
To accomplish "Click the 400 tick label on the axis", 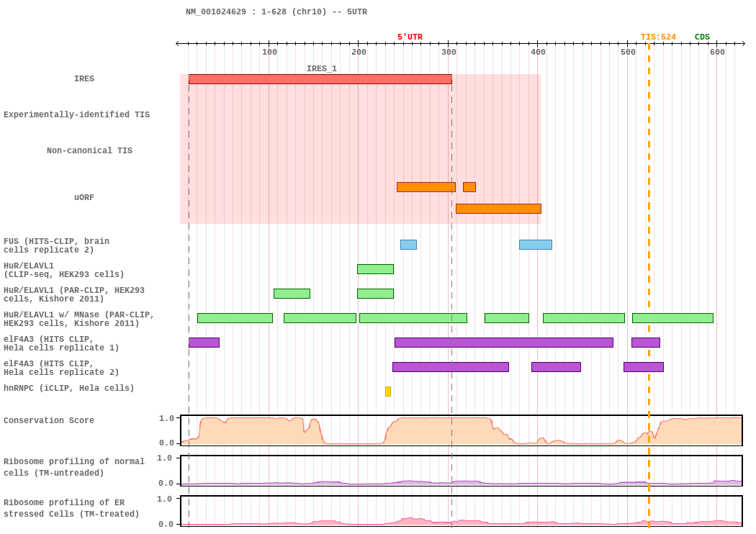I will [538, 52].
